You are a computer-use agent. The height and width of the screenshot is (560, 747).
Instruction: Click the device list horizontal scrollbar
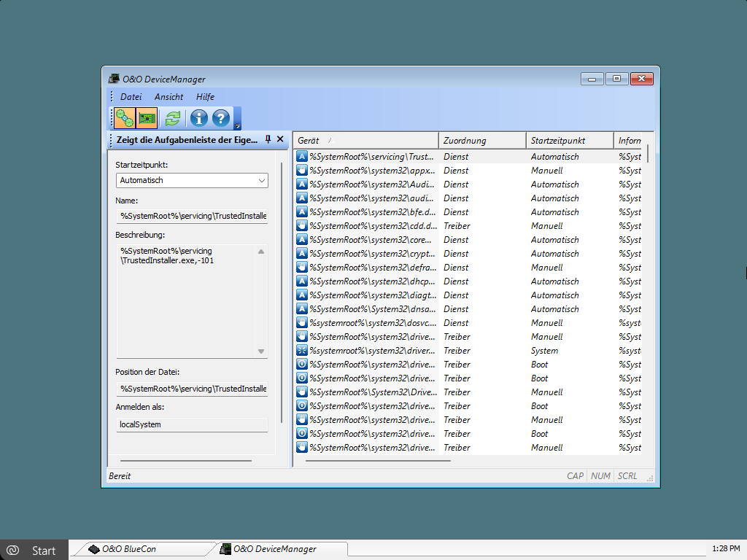click(378, 461)
